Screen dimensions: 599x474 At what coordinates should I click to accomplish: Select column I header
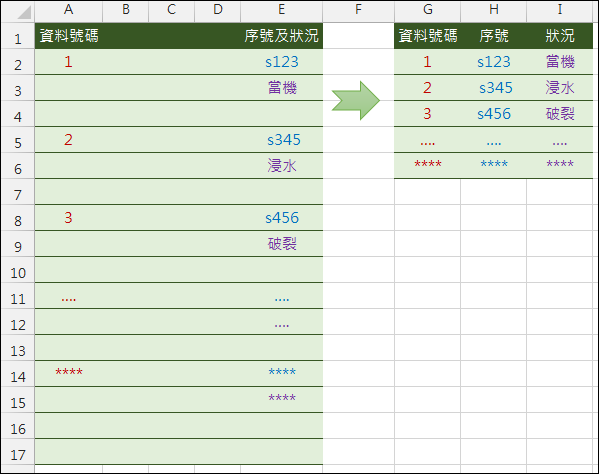[559, 10]
